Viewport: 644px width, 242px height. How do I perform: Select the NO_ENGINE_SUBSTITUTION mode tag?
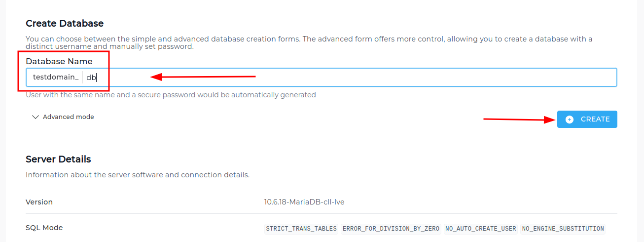pyautogui.click(x=563, y=229)
